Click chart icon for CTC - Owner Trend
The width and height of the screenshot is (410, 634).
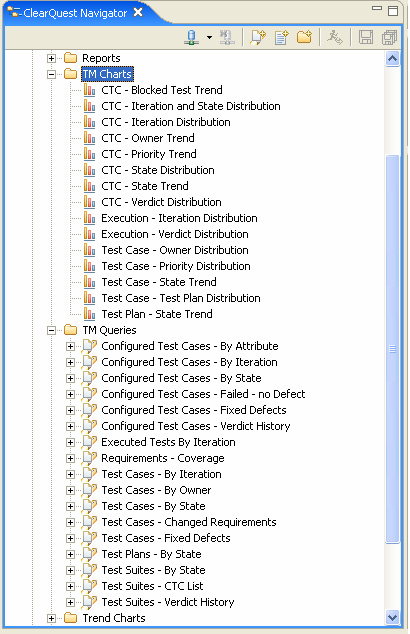point(89,138)
